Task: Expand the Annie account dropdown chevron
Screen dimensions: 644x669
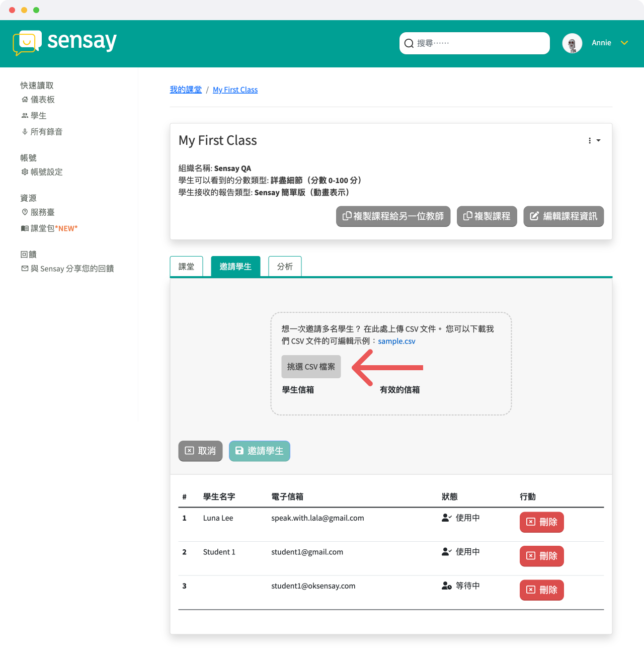Action: tap(624, 43)
